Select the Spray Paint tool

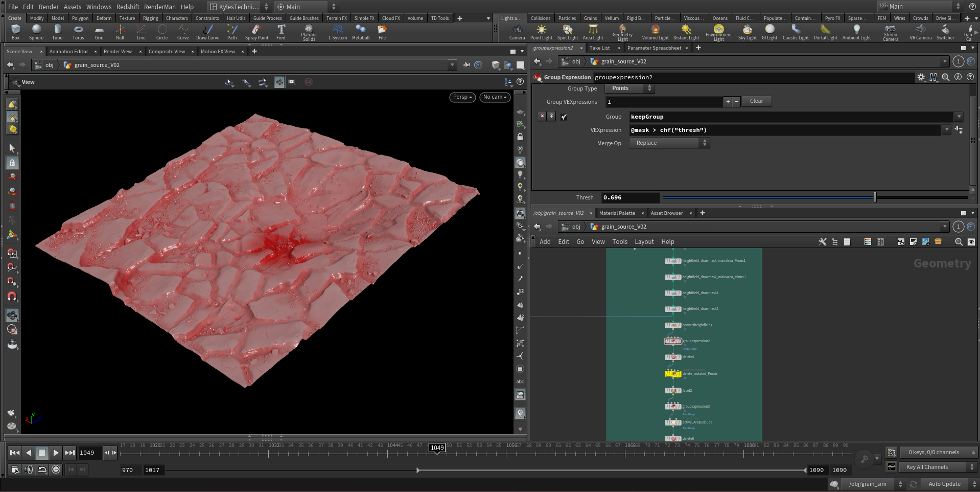point(256,32)
